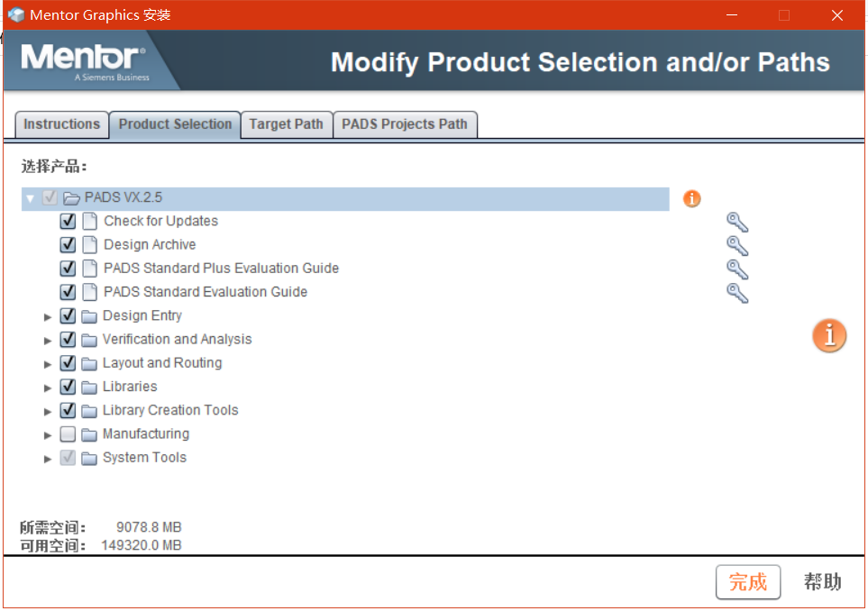This screenshot has width=868, height=611.
Task: Select the Check for Updates label
Action: (160, 221)
